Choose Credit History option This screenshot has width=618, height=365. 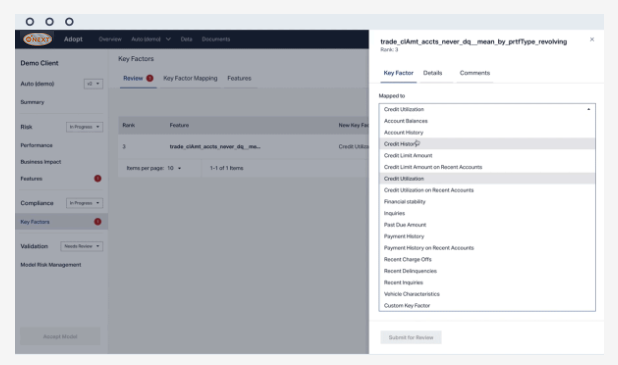pos(487,144)
